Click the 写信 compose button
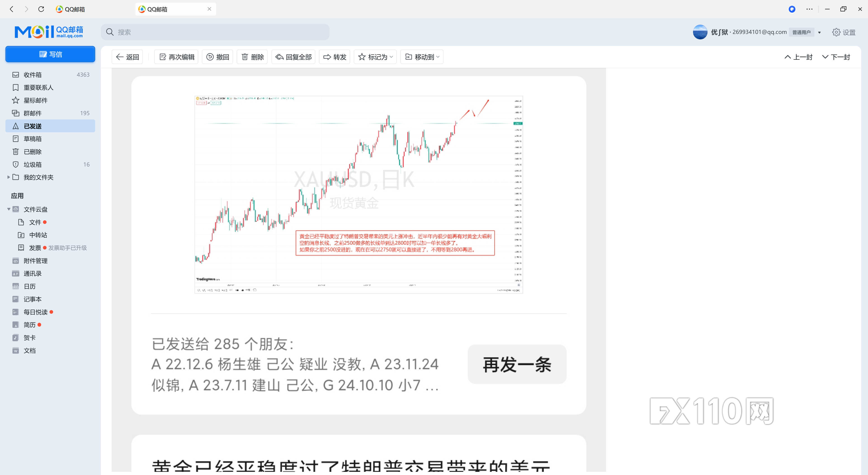The height and width of the screenshot is (475, 868). 50,54
